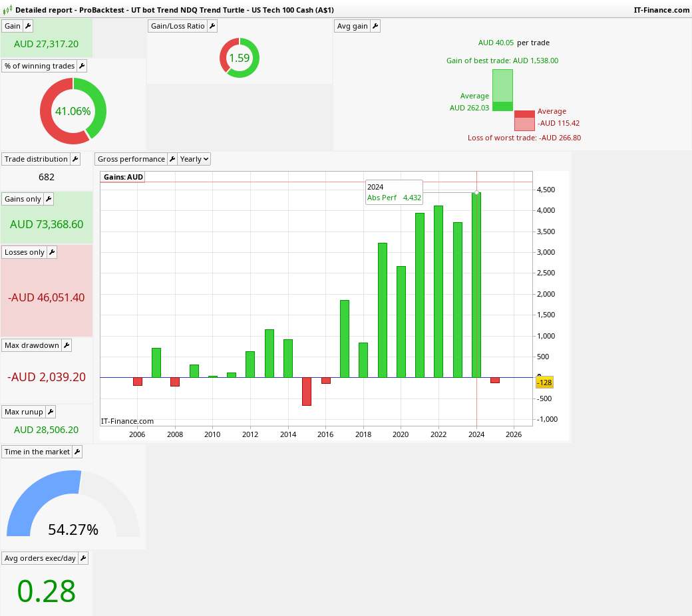Click wrench next to Time in the market

[x=77, y=452]
